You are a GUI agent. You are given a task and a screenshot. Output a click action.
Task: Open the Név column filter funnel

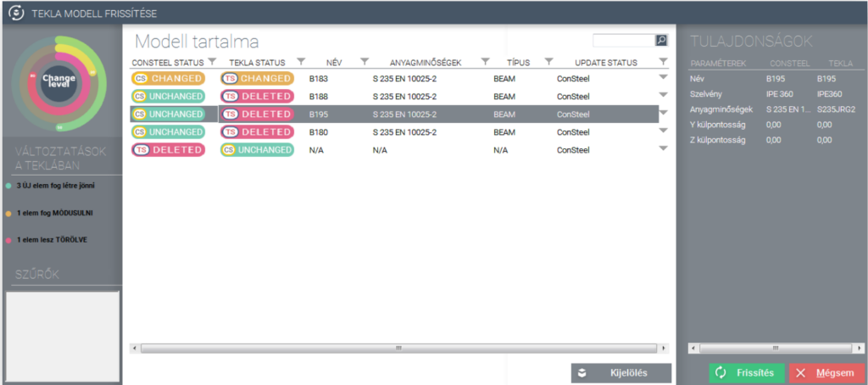tap(364, 62)
